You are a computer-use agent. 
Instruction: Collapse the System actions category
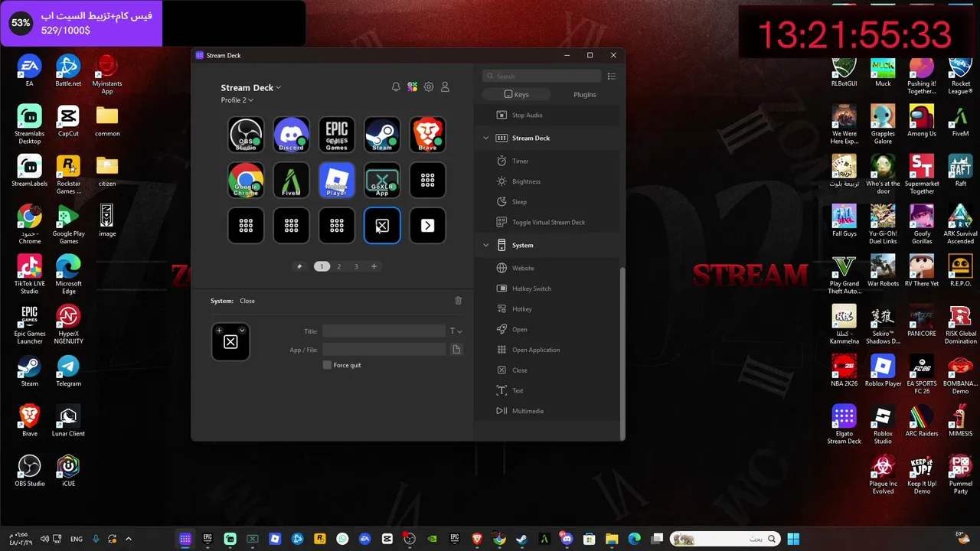tap(485, 246)
